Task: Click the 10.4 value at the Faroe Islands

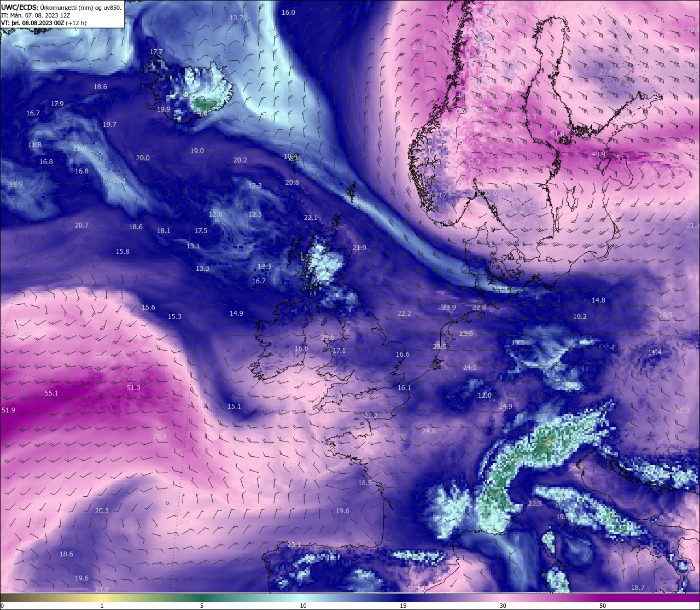Action: [x=291, y=156]
